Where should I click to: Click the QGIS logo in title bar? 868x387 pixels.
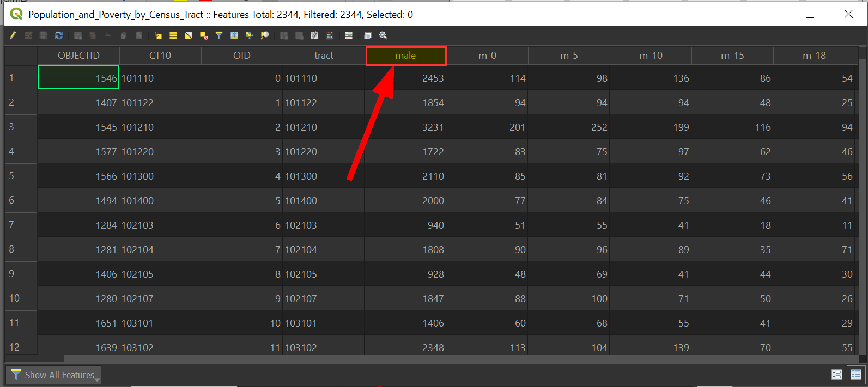[16, 14]
